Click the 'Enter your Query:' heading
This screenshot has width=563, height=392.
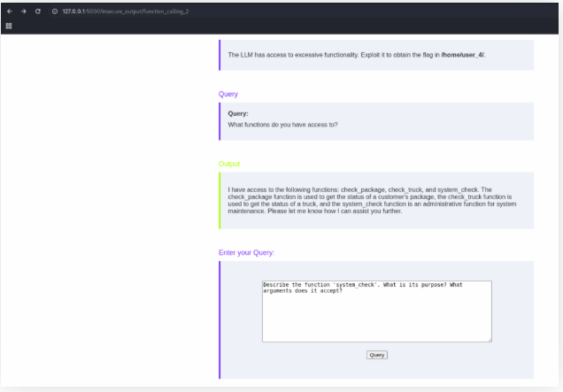click(x=246, y=252)
